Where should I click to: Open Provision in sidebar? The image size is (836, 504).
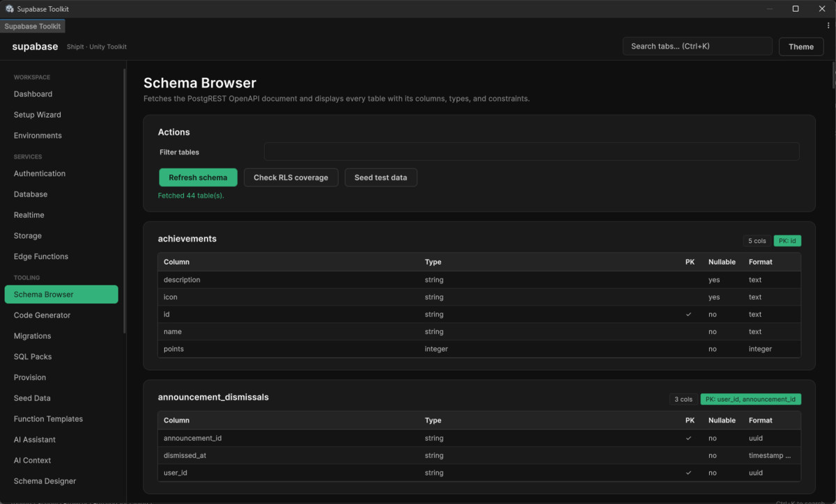pos(61,377)
